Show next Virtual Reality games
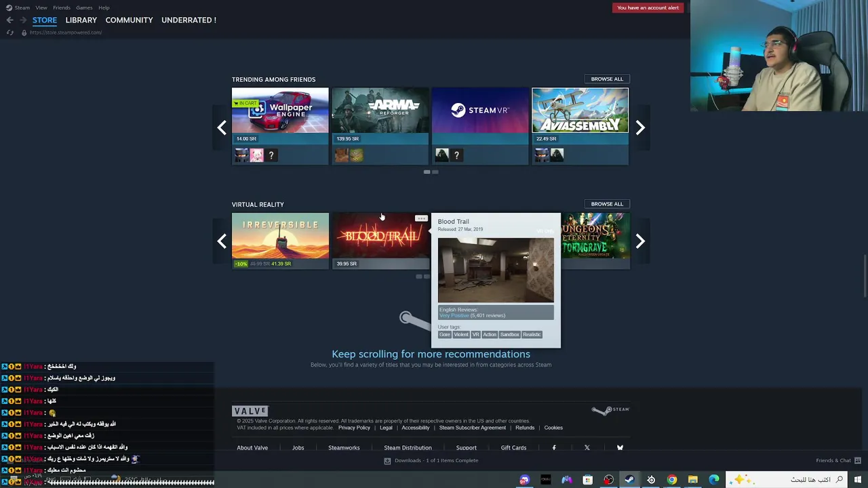This screenshot has width=868, height=488. (x=640, y=241)
